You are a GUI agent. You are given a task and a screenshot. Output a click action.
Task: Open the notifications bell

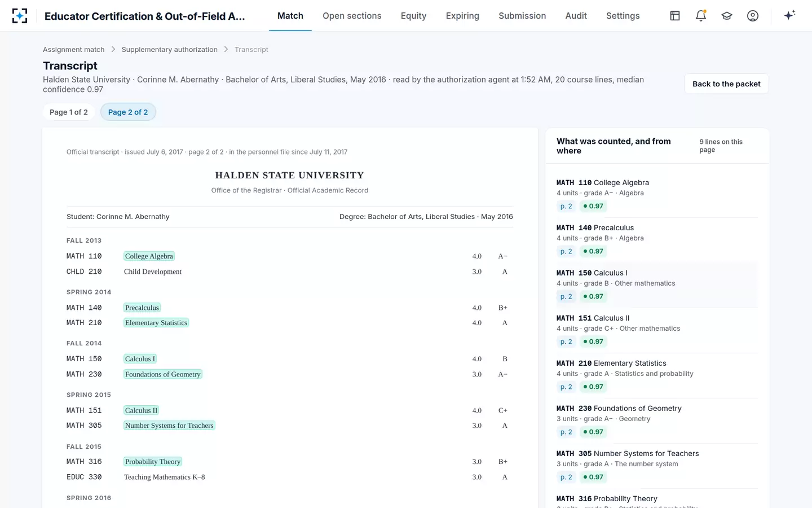(x=701, y=16)
